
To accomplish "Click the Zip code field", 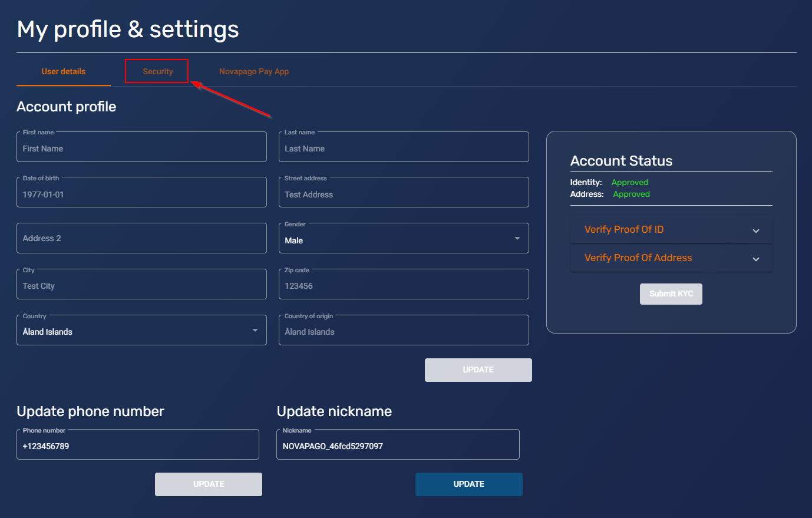I will (403, 285).
